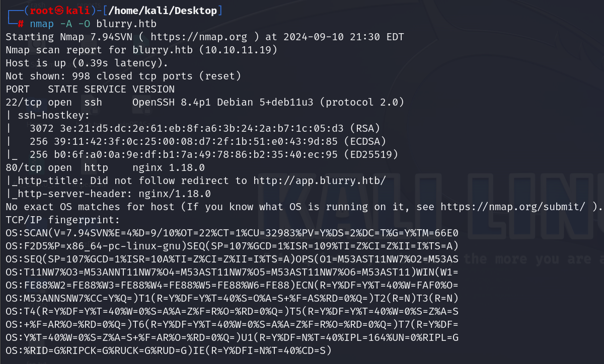
Task: Click the PORT STATE SERVICE VERSION header row
Action: 90,89
